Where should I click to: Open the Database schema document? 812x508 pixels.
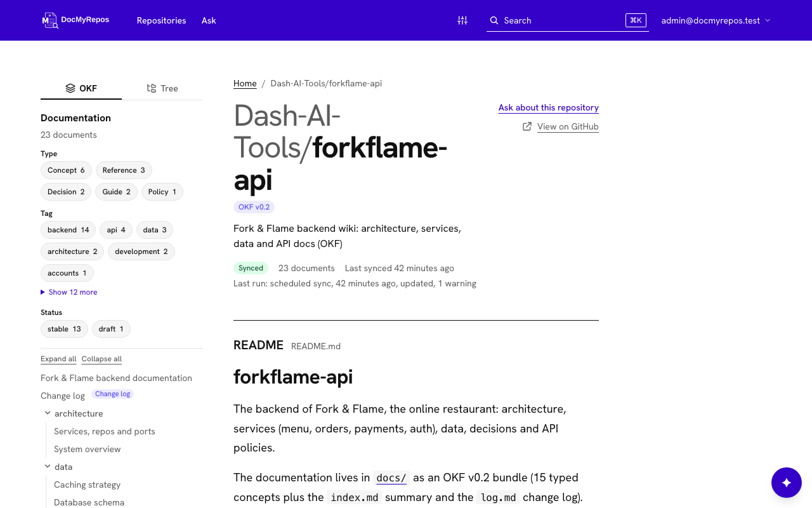pos(89,502)
